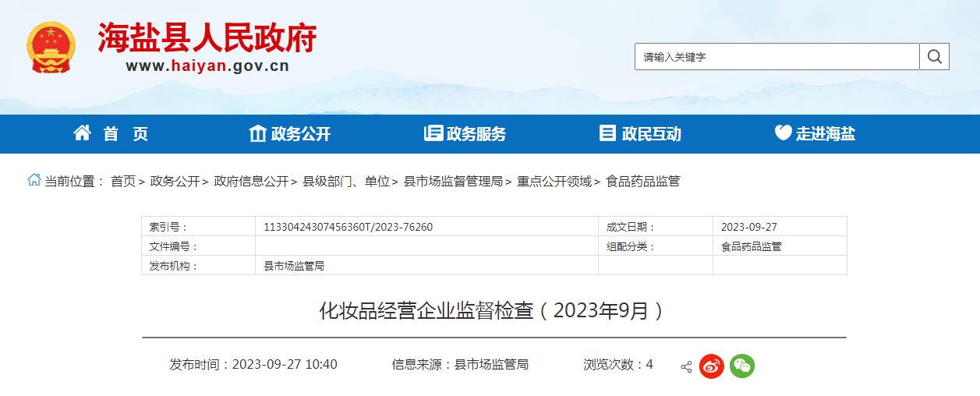
Task: Click article title 化妆品经营企业监督检查（2023年9月）
Action: (x=494, y=310)
